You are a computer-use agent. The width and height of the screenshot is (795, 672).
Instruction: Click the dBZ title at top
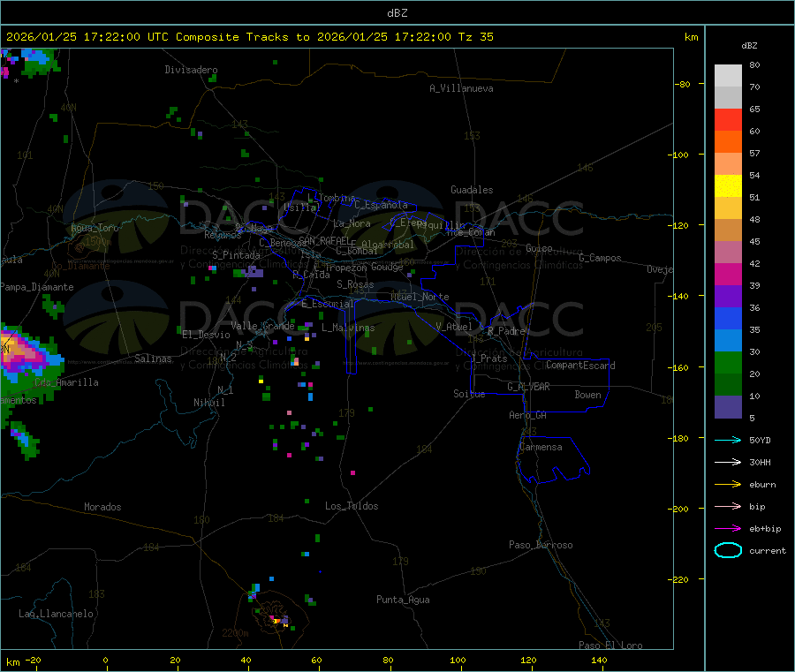[397, 13]
